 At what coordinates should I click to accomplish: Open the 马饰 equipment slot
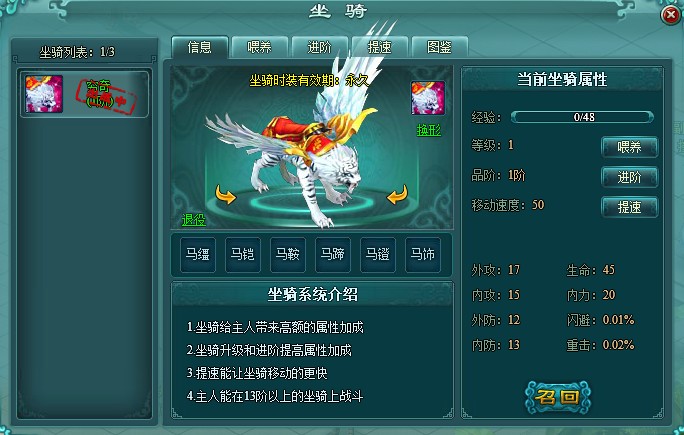(423, 255)
